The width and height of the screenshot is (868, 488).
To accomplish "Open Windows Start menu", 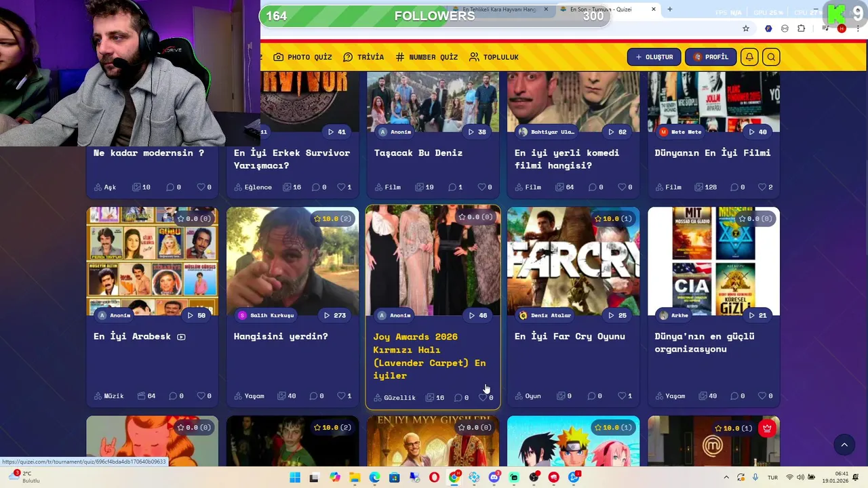I will (295, 477).
